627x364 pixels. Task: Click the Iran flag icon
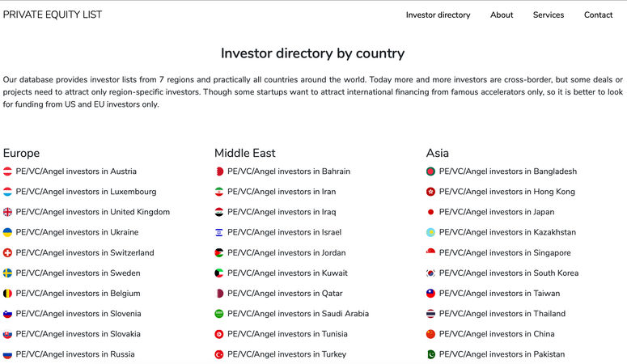point(219,192)
